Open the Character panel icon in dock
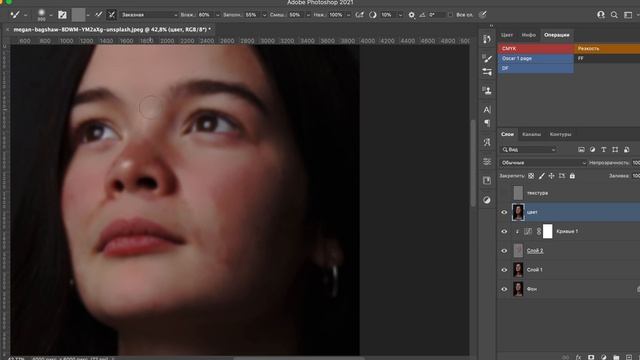640x360 pixels. tap(487, 109)
